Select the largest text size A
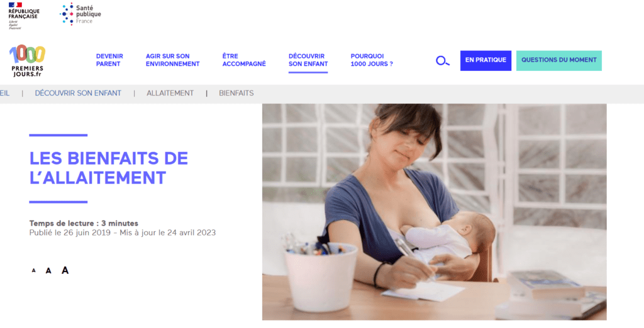The height and width of the screenshot is (328, 644). [65, 270]
